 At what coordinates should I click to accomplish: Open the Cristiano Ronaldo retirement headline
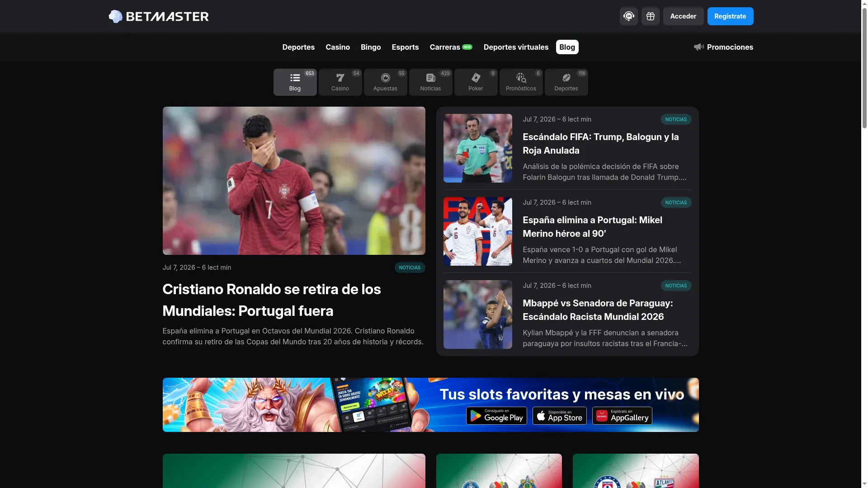click(x=271, y=300)
